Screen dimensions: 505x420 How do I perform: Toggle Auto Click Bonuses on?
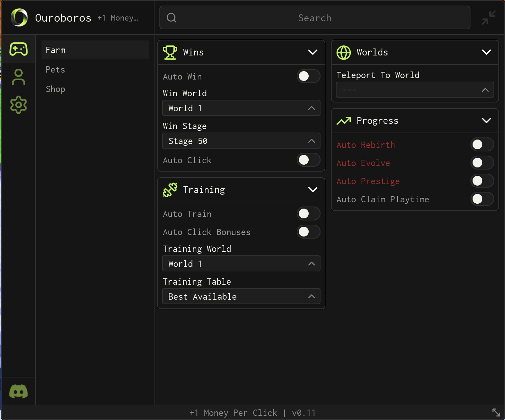(x=309, y=232)
